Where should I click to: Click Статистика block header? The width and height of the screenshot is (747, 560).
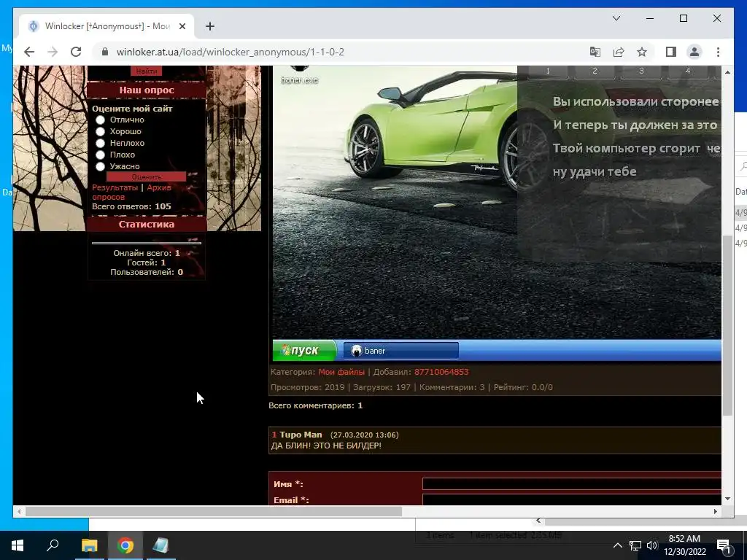pos(146,225)
